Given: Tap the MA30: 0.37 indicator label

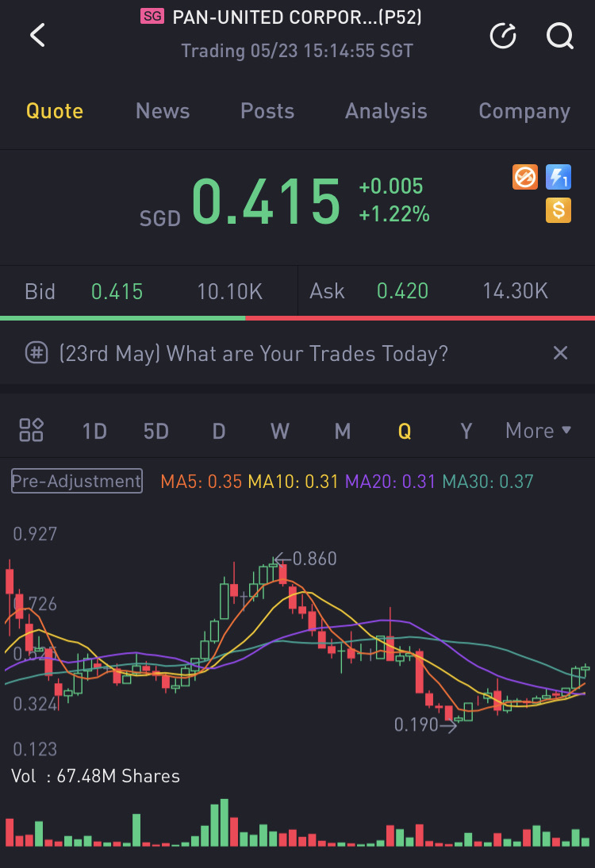Looking at the screenshot, I should point(488,481).
